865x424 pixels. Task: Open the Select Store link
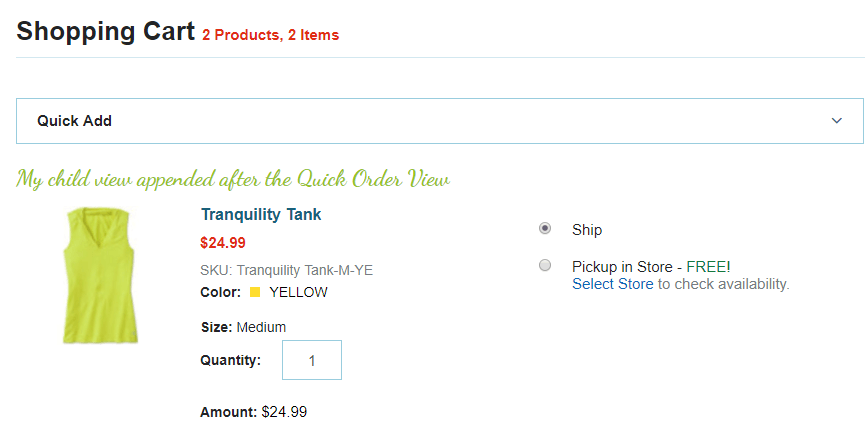(x=612, y=284)
